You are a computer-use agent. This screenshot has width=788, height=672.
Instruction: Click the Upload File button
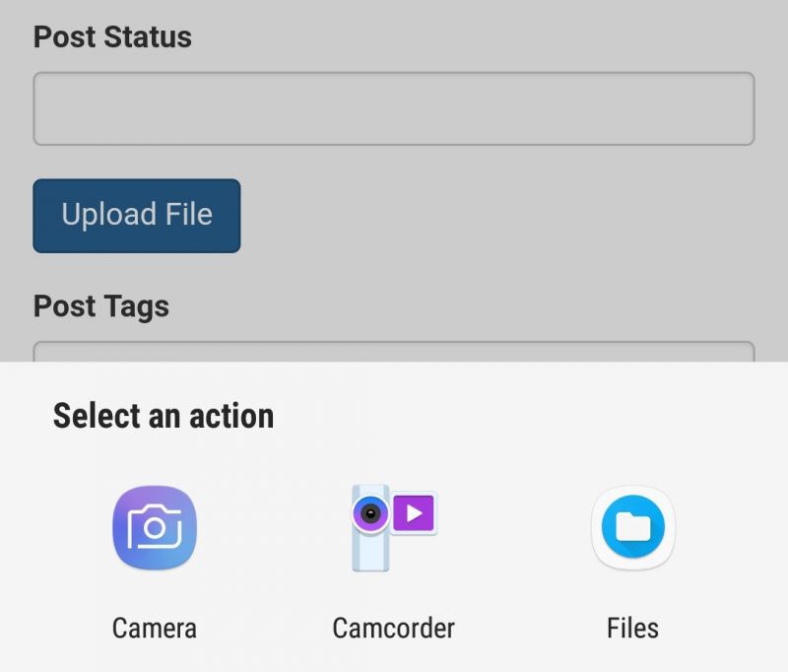click(137, 216)
